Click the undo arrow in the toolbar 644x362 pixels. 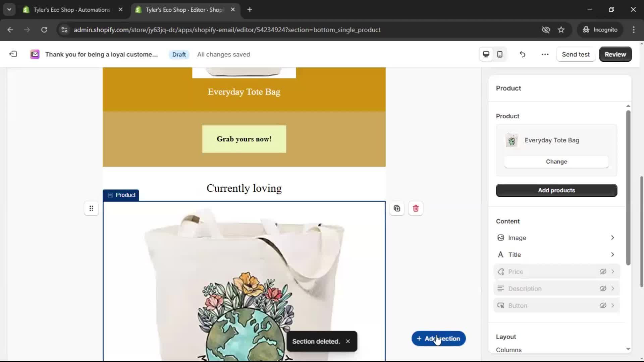522,54
